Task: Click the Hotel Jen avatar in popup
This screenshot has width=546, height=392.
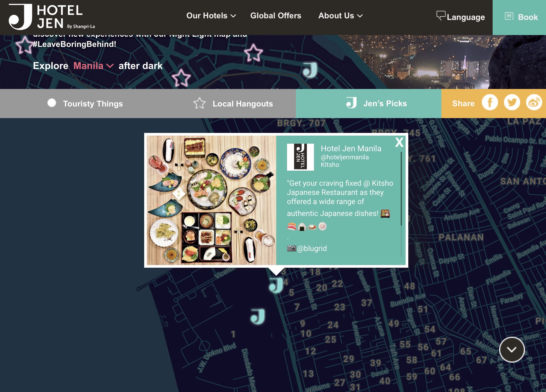Action: tap(300, 157)
